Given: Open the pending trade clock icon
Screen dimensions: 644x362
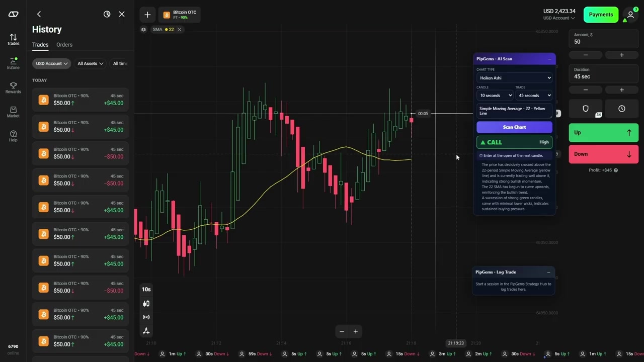Looking at the screenshot, I should (x=622, y=109).
